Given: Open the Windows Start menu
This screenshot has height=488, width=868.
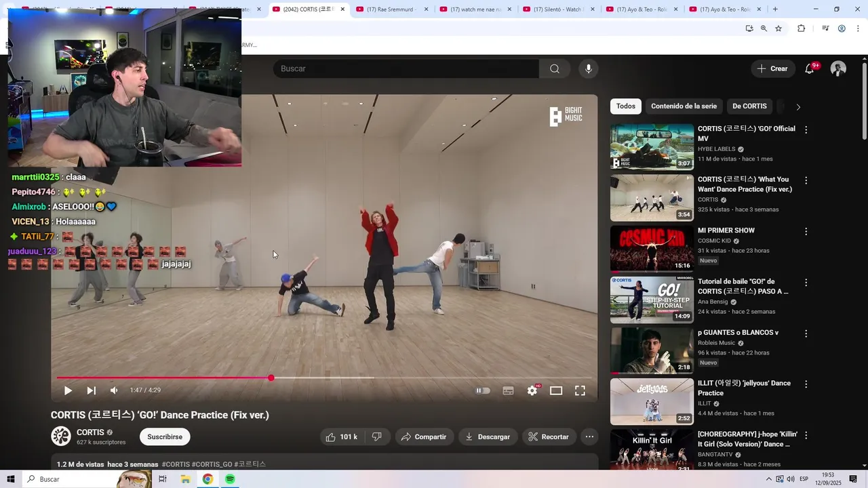Looking at the screenshot, I should point(11,479).
